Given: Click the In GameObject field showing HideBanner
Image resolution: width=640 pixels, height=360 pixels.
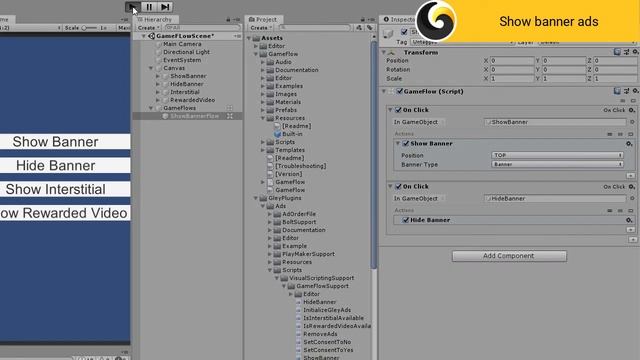Looking at the screenshot, I should pos(555,198).
